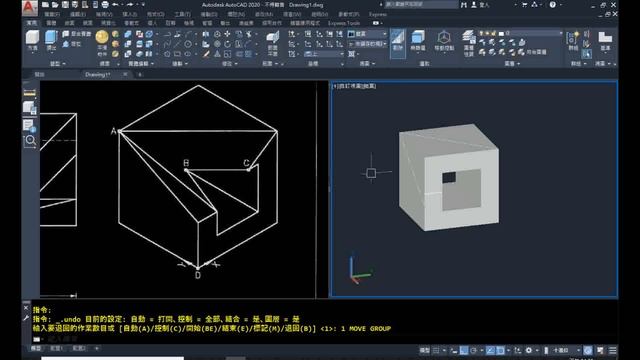Open the 工具(T) Tools menu
The image size is (640, 360).
coord(182,14)
